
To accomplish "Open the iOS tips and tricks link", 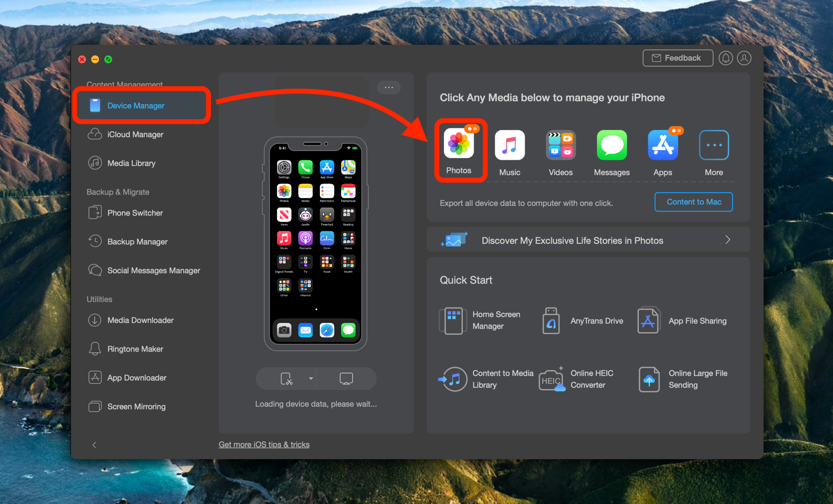I will [264, 444].
